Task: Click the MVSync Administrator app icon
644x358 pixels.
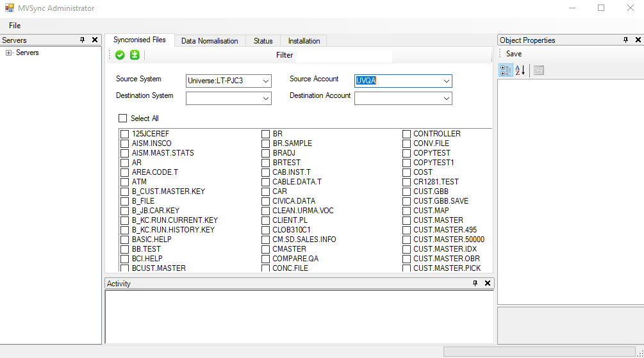Action: pyautogui.click(x=9, y=8)
